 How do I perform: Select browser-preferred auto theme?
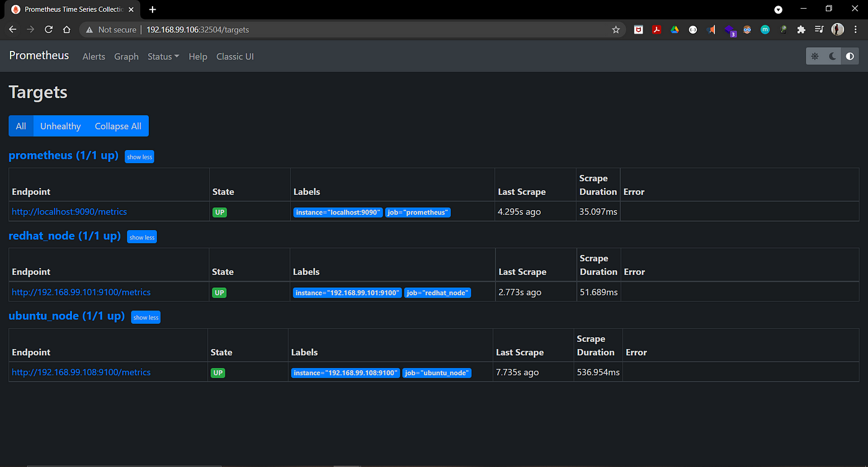(x=850, y=56)
